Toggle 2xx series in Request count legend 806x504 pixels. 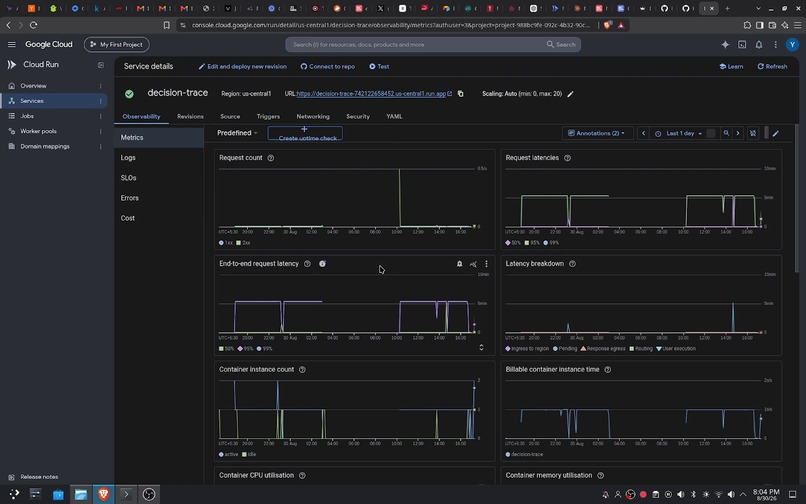click(x=243, y=243)
